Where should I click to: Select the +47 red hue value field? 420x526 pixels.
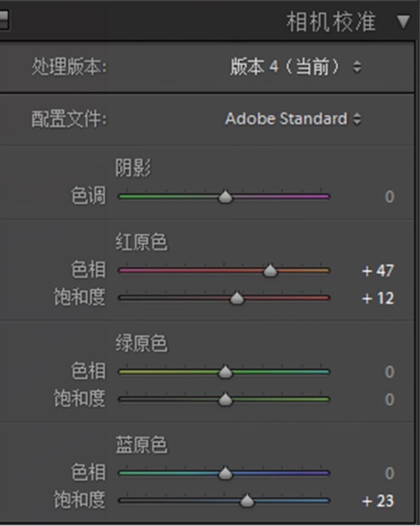(x=378, y=271)
